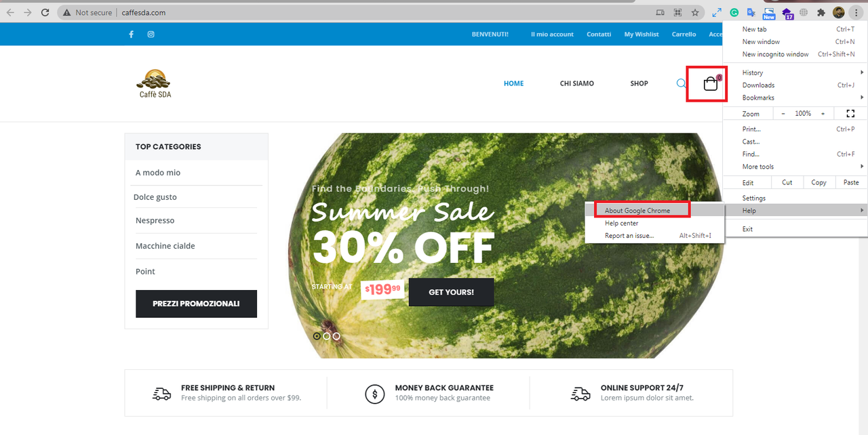The image size is (868, 435).
Task: Open the Instagram icon in top bar
Action: (151, 34)
